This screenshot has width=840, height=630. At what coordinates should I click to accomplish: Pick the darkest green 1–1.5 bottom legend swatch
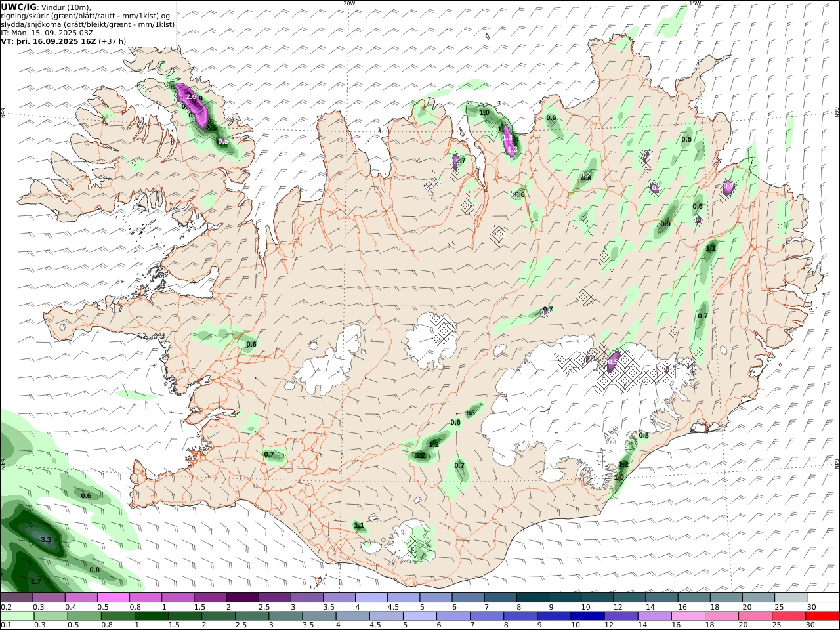pos(151,616)
